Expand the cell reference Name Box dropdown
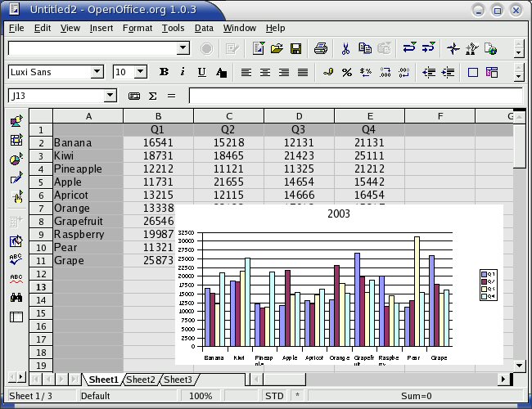 click(110, 96)
